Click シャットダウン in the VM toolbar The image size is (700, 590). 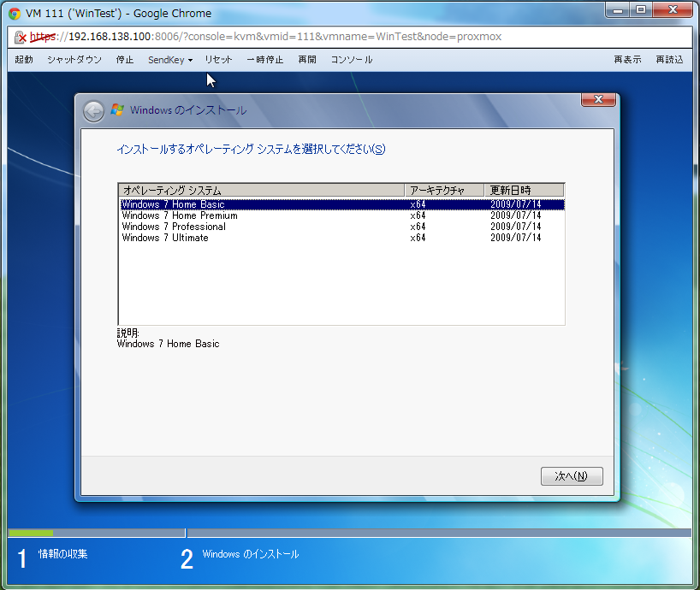click(x=74, y=60)
